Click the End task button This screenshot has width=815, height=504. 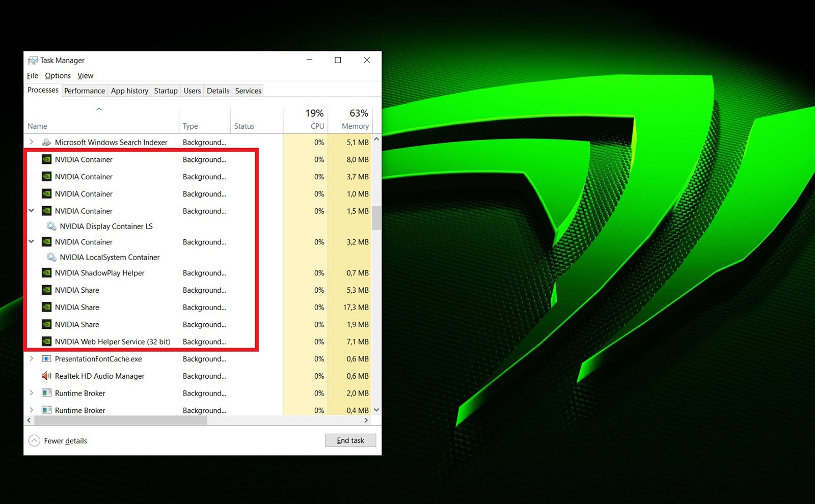pos(350,440)
